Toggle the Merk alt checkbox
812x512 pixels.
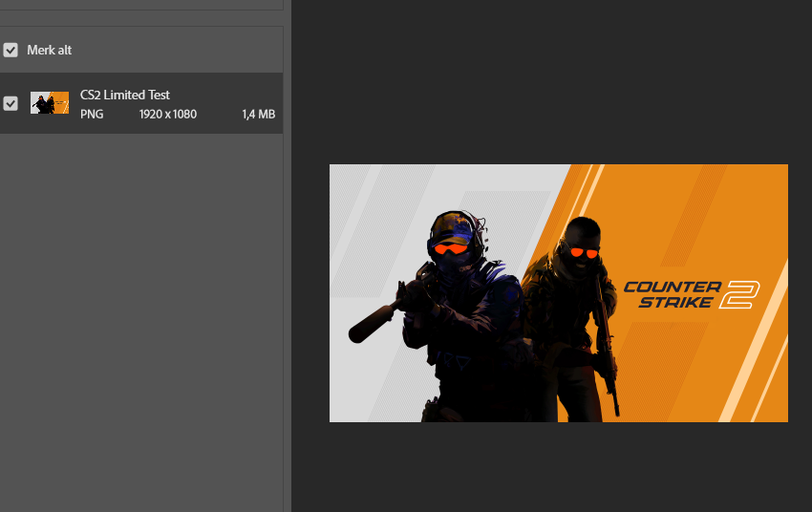tap(11, 51)
